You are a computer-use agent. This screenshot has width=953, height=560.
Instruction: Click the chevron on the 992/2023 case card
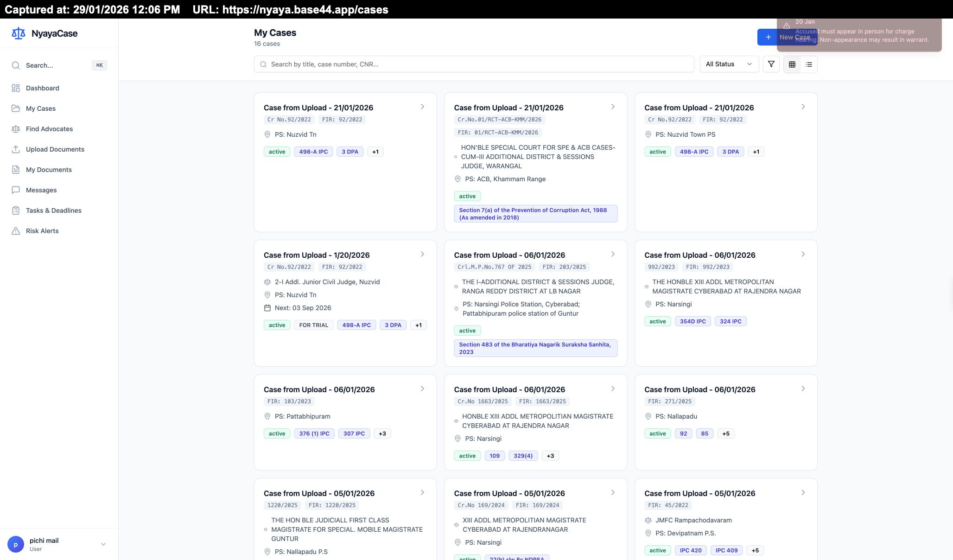click(803, 254)
